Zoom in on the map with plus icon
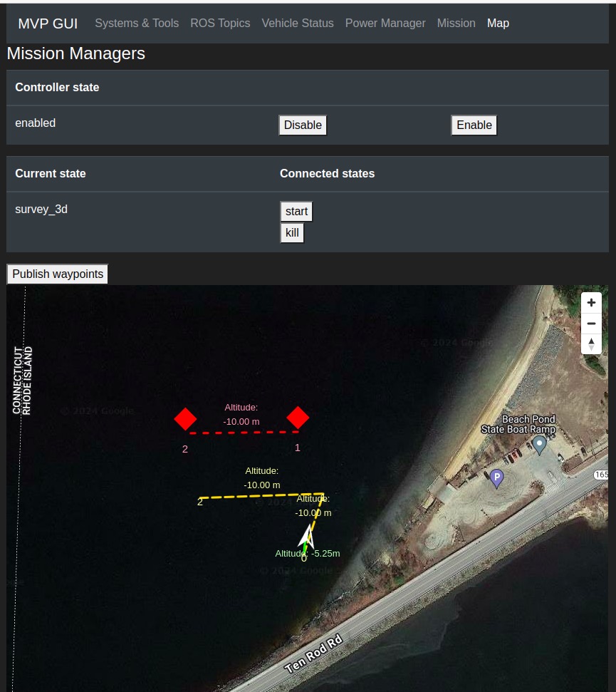Image resolution: width=616 pixels, height=692 pixels. [591, 303]
